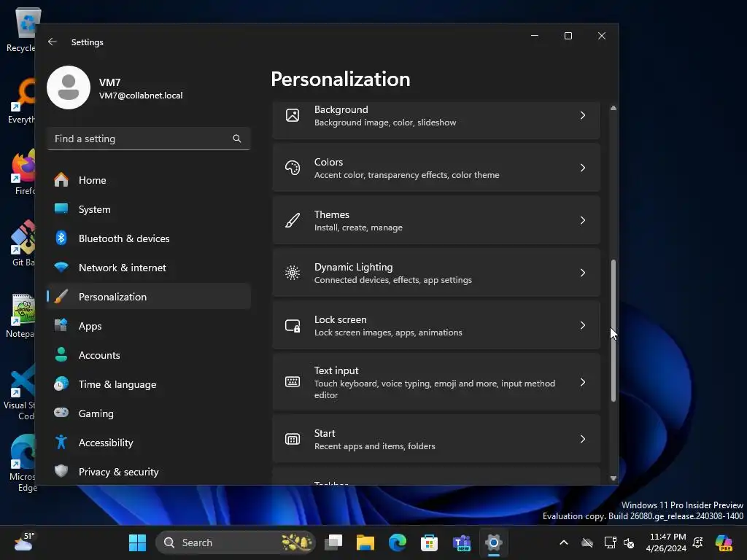Click the search magnifier in Find a setting
Image resolution: width=747 pixels, height=560 pixels.
point(237,139)
